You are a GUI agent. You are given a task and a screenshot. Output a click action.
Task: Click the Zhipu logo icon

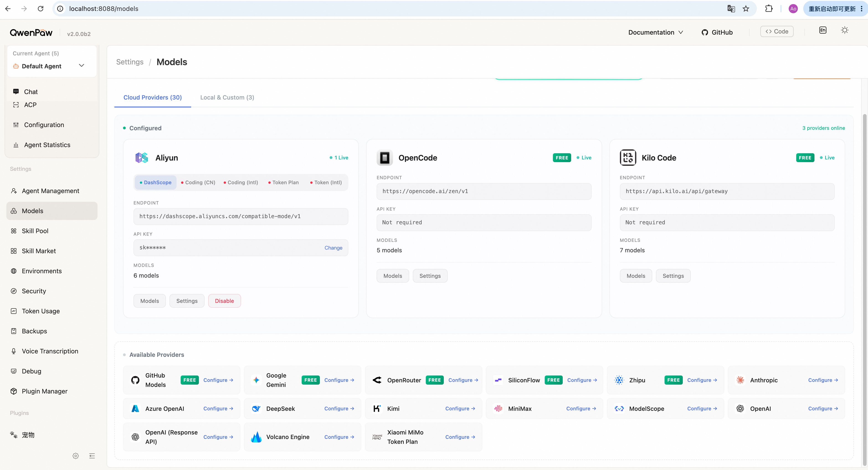pyautogui.click(x=619, y=380)
